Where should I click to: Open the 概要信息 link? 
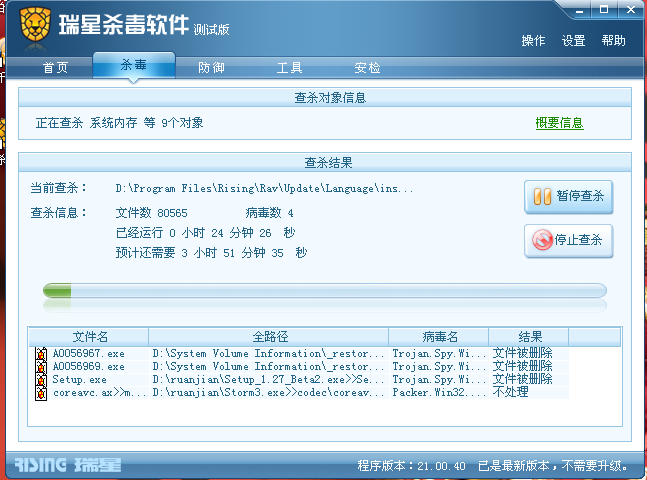[560, 123]
